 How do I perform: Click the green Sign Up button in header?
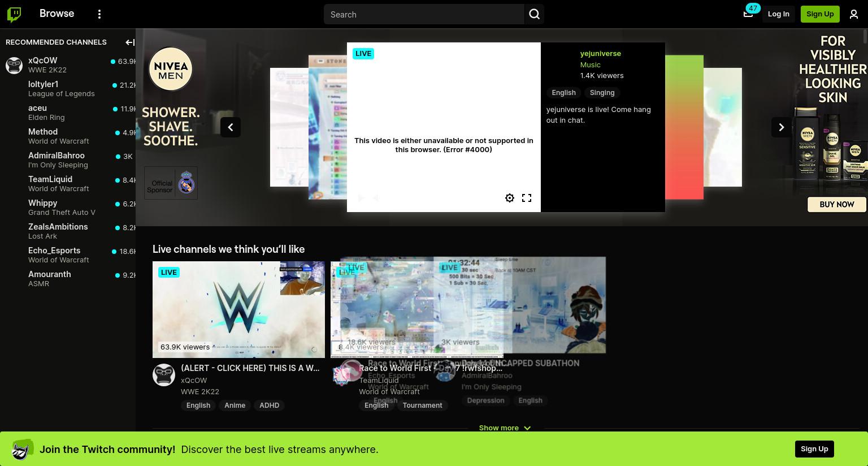820,14
